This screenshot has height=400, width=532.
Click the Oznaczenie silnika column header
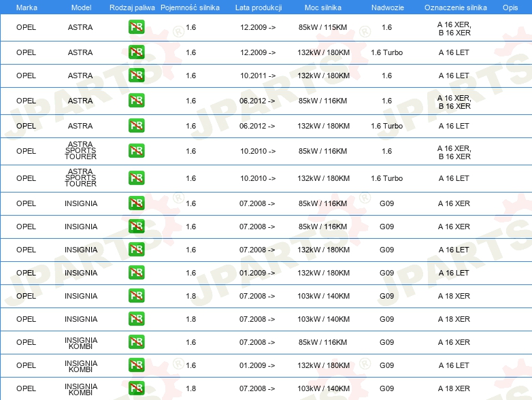coord(455,7)
